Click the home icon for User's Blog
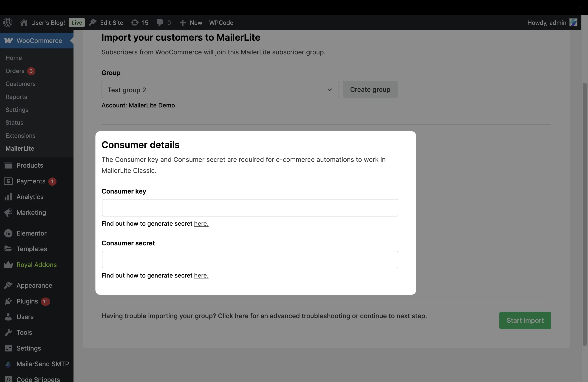The image size is (588, 382). click(x=24, y=23)
